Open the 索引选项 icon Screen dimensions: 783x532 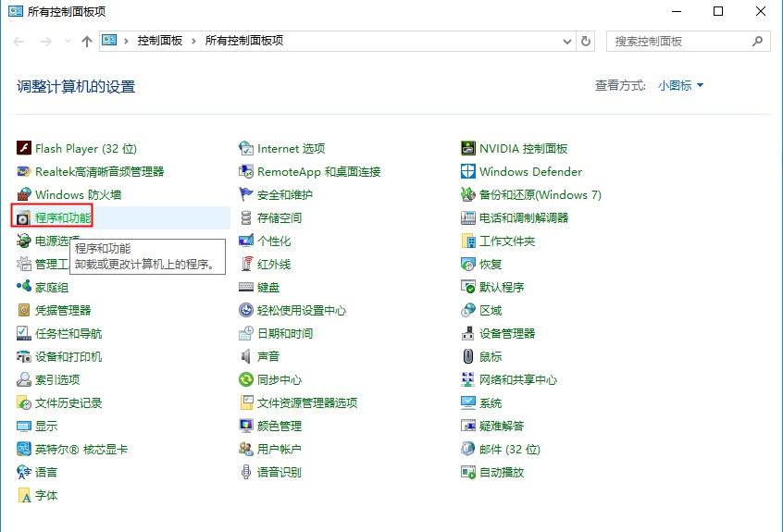(23, 379)
